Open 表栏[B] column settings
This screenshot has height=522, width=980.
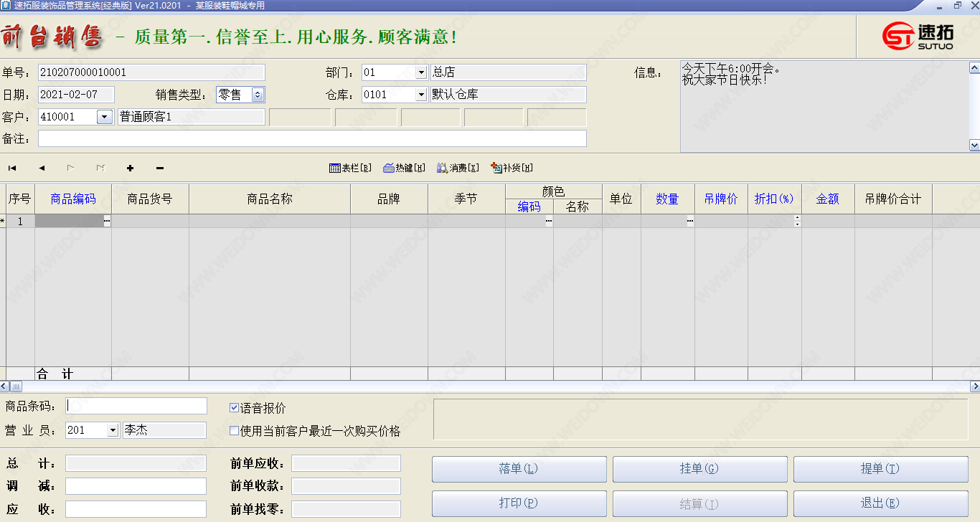350,169
